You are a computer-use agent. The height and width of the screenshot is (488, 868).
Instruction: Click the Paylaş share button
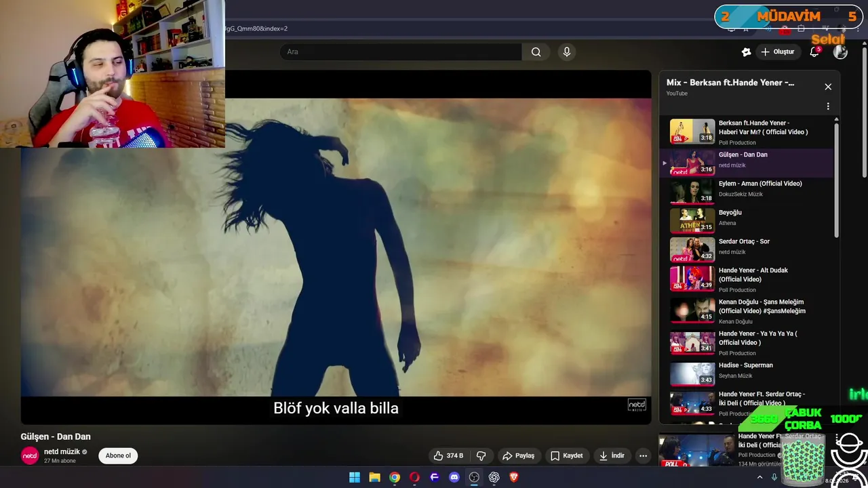(518, 455)
